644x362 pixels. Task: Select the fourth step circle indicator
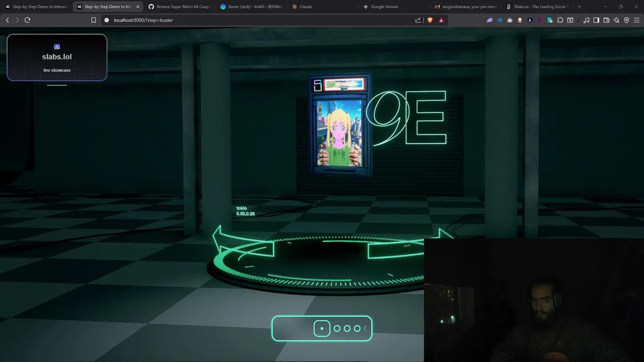[x=357, y=328]
